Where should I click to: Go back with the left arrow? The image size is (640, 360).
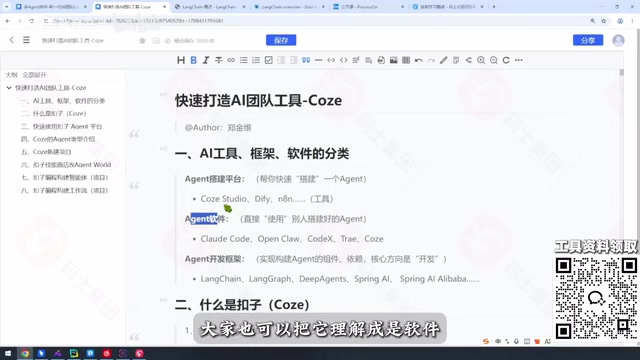click(x=11, y=40)
